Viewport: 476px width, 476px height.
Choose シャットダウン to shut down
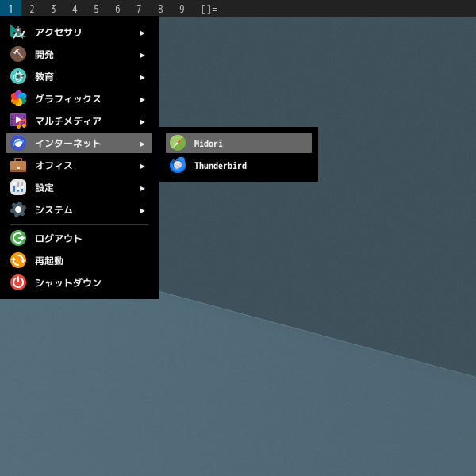click(x=79, y=282)
